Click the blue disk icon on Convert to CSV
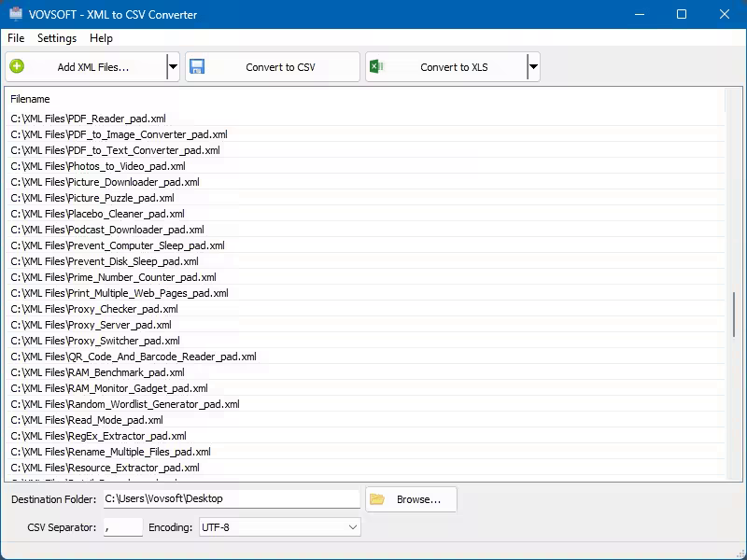The image size is (747, 560). click(x=197, y=66)
